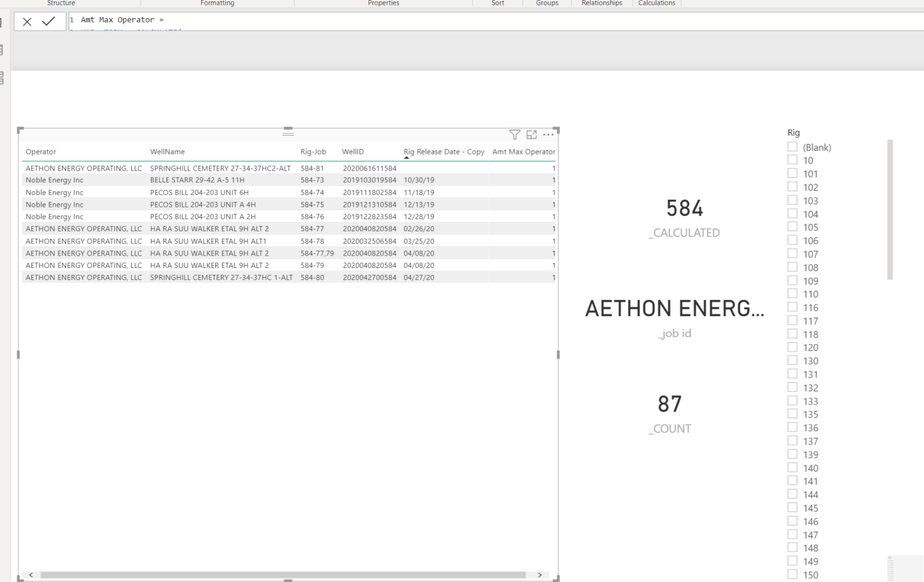This screenshot has width=924, height=582.
Task: Select the HA RA SUU WALKER ETAL 9H ALT1 cell
Action: [208, 241]
